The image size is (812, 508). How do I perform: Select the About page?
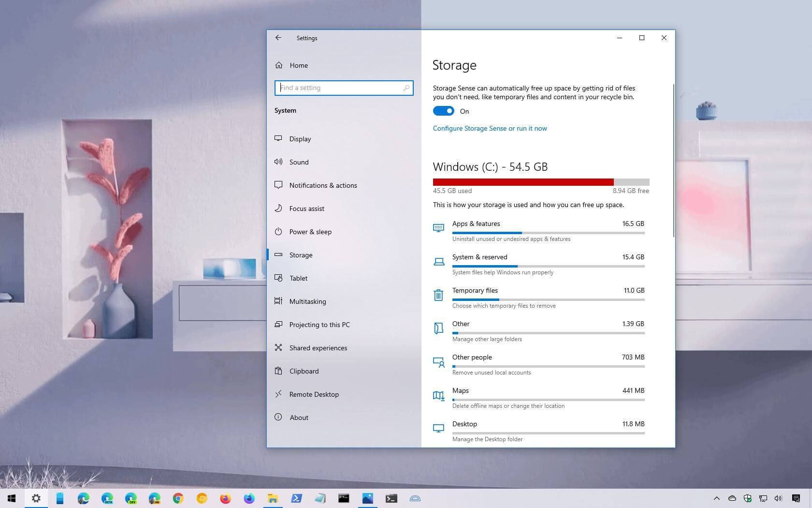[299, 418]
